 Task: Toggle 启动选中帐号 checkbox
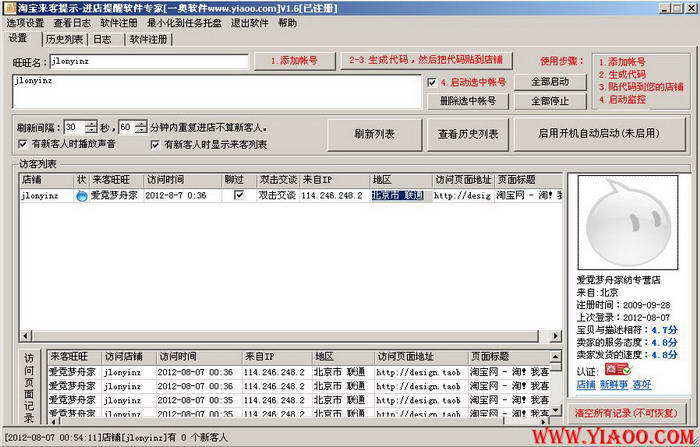[x=430, y=82]
